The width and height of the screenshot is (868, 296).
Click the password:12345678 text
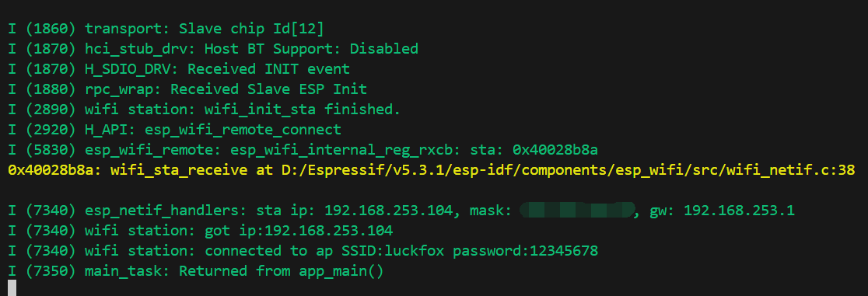tap(525, 251)
